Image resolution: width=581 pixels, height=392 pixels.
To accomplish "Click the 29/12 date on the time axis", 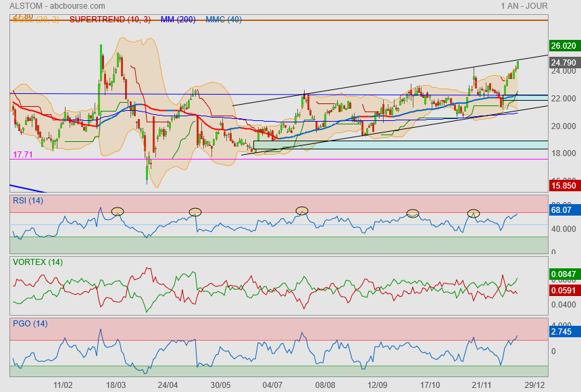I will pyautogui.click(x=534, y=385).
